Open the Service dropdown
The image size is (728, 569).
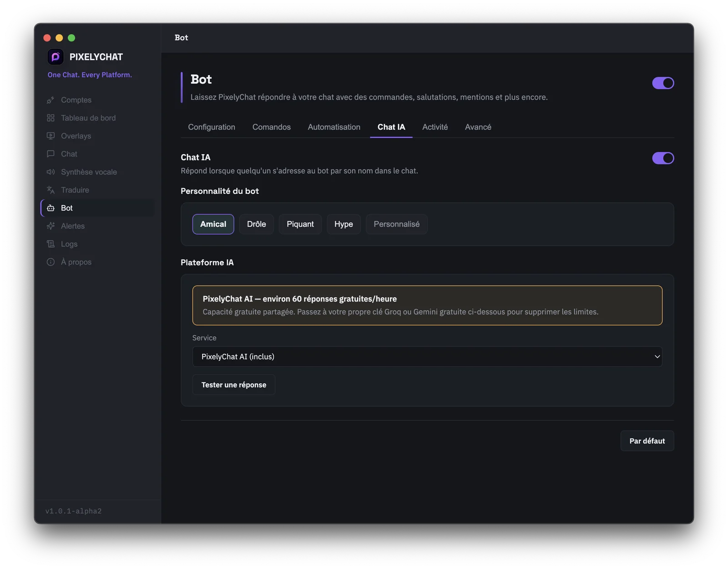(427, 357)
